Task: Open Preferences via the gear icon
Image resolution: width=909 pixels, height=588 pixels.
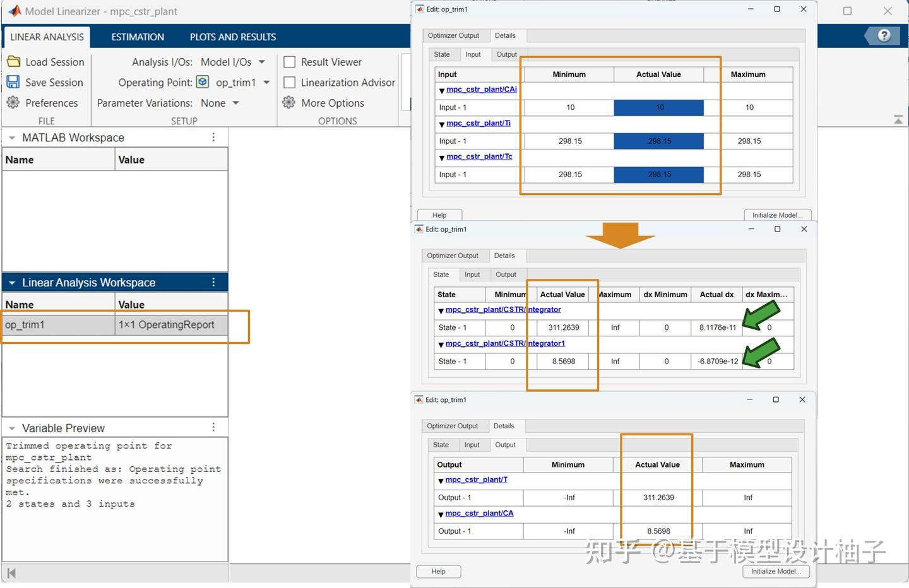Action: pyautogui.click(x=13, y=102)
